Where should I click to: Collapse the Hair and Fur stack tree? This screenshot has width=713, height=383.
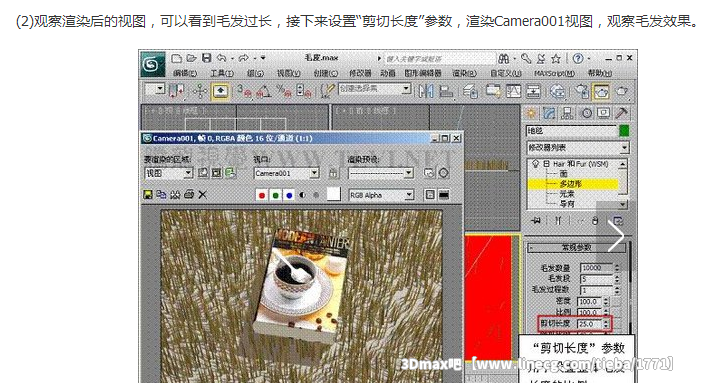547,164
